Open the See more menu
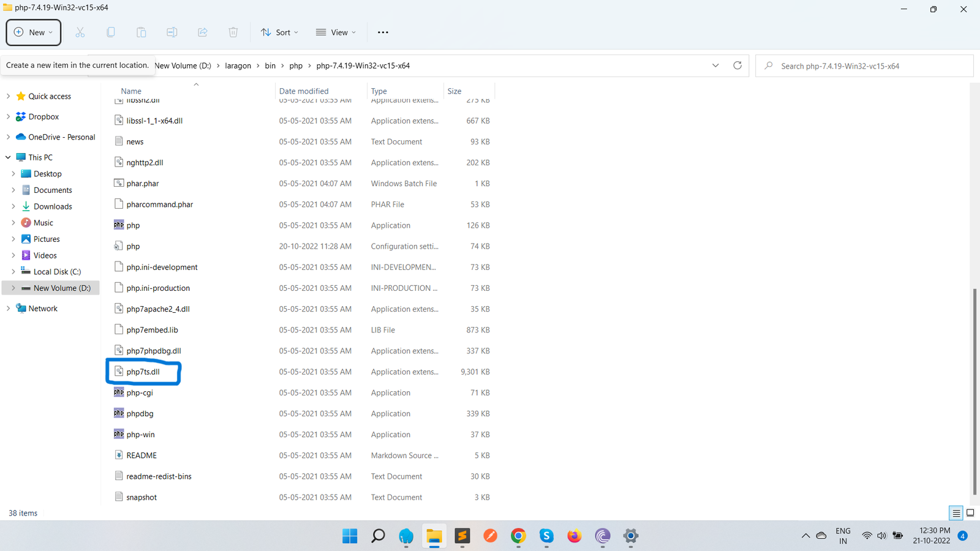Viewport: 980px width, 551px height. tap(383, 32)
